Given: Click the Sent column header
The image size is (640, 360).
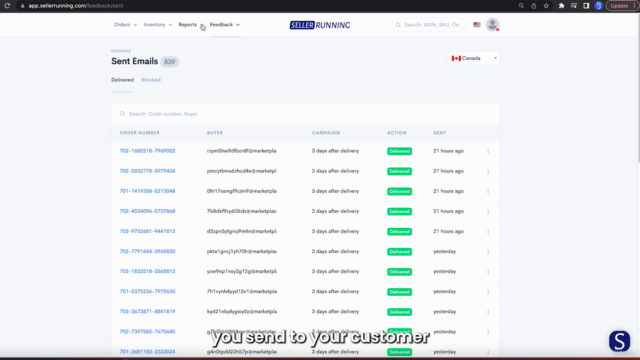Looking at the screenshot, I should pos(440,133).
